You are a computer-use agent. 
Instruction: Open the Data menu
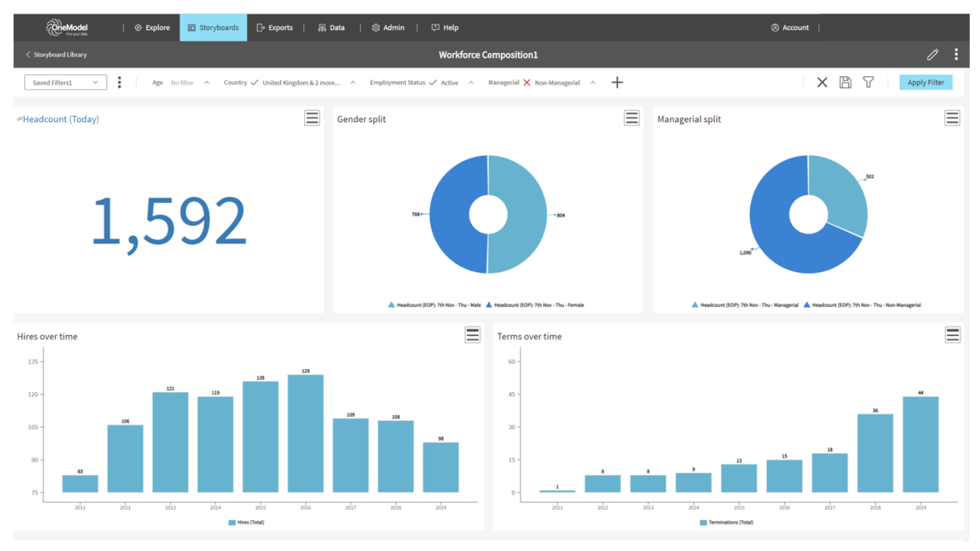pos(331,28)
